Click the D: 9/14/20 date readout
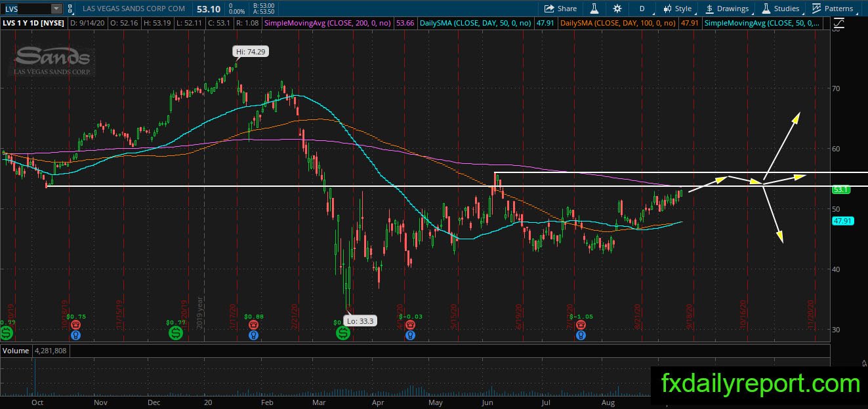The image size is (868, 409). coord(87,23)
